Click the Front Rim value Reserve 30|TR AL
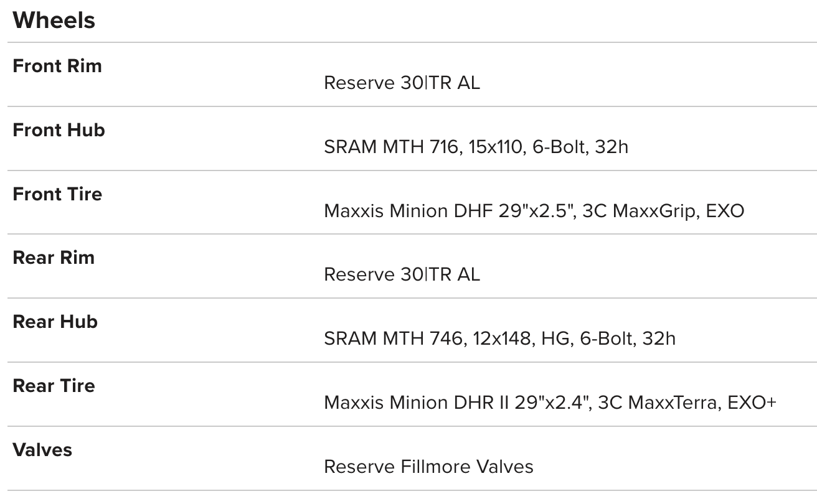817x504 pixels. pos(402,83)
